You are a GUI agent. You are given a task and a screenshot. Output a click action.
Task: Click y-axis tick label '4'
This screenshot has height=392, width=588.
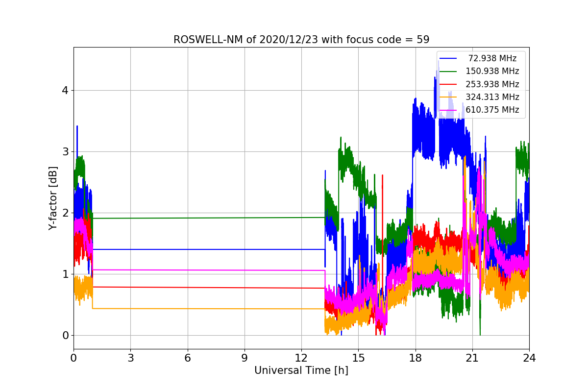coord(65,90)
